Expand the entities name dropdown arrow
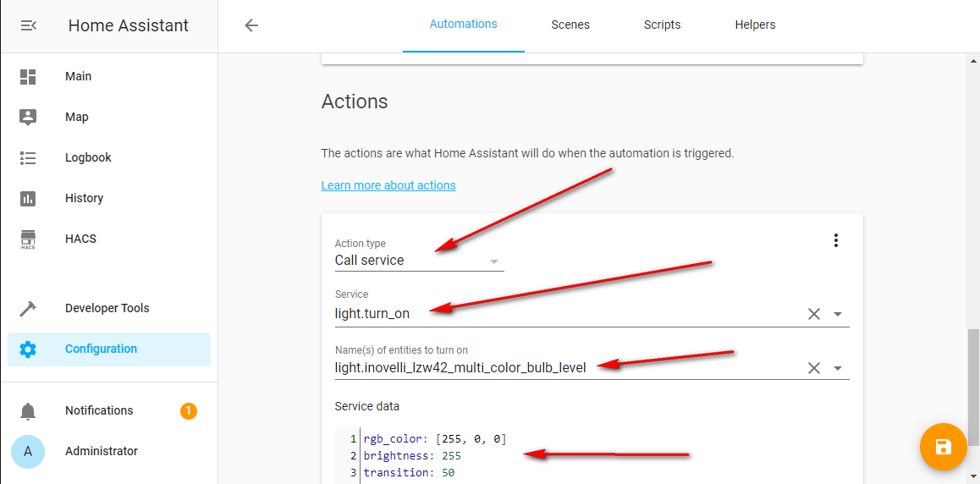 point(838,368)
